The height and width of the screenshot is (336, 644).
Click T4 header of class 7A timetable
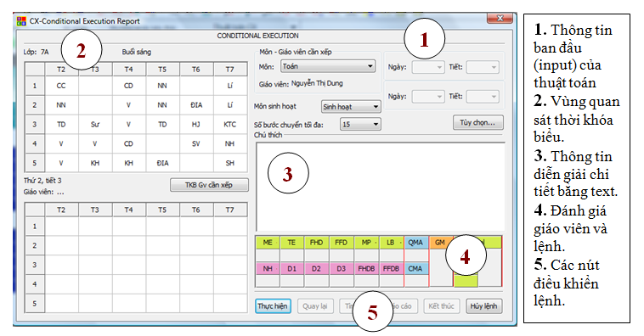pyautogui.click(x=128, y=70)
